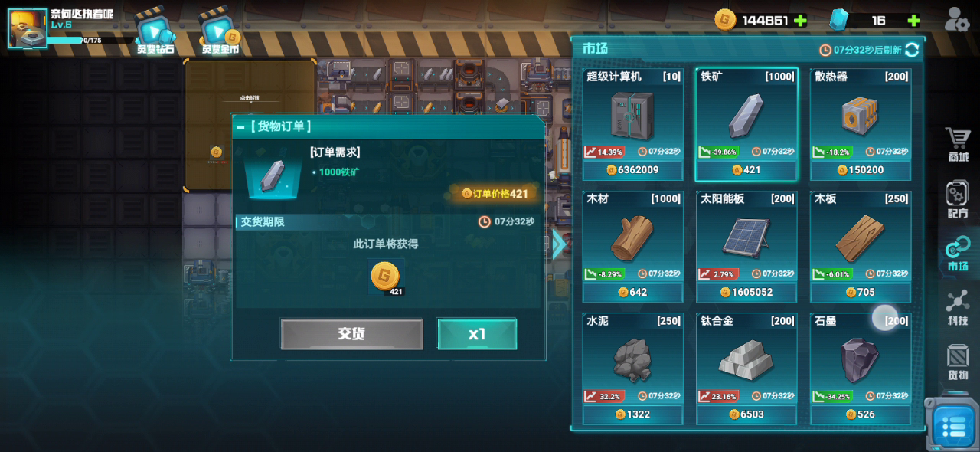Open the 配方 recipe icon

point(958,200)
